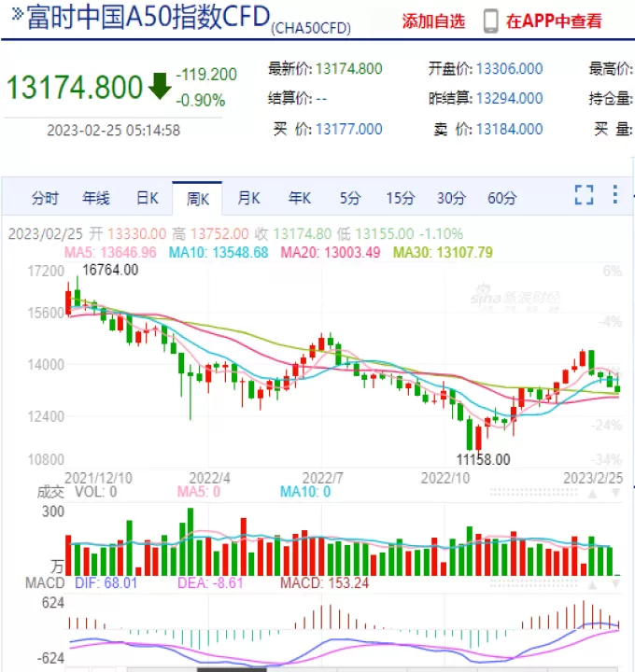Switch to the 年线 tab
Screen dimensions: 635x672
(96, 198)
